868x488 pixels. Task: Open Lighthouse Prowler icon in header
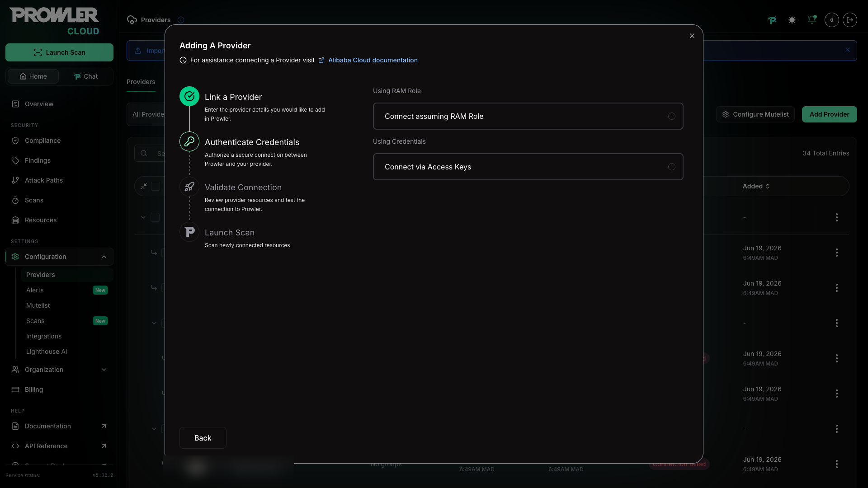coord(772,20)
